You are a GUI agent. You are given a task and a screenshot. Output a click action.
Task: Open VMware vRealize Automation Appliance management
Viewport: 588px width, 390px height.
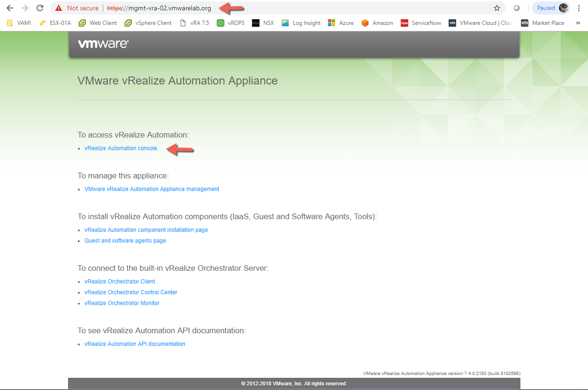pyautogui.click(x=152, y=189)
